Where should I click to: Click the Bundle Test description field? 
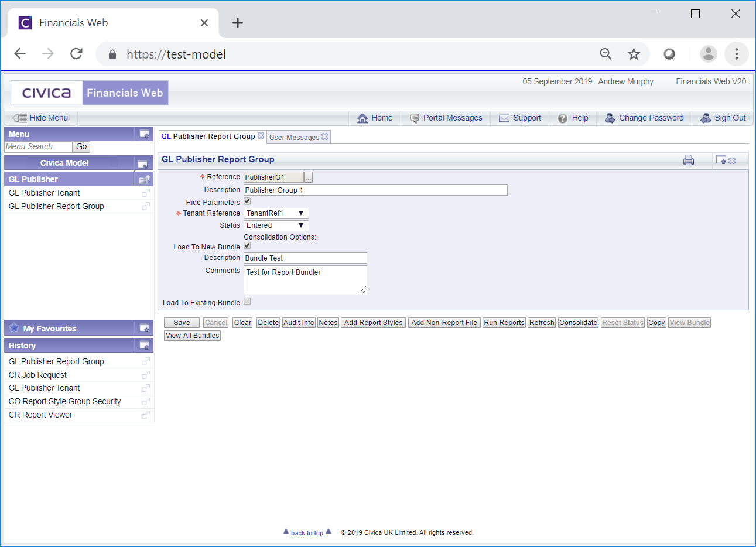(x=305, y=258)
